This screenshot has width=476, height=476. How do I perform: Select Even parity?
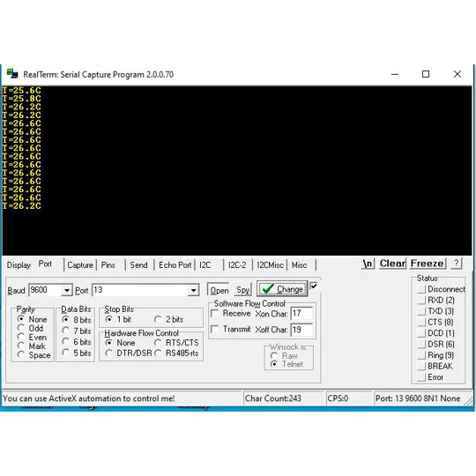point(33,337)
